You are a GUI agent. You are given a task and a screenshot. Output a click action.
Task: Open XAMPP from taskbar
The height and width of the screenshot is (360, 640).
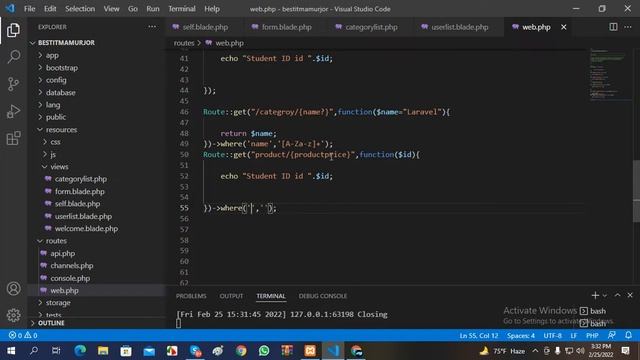coord(310,351)
